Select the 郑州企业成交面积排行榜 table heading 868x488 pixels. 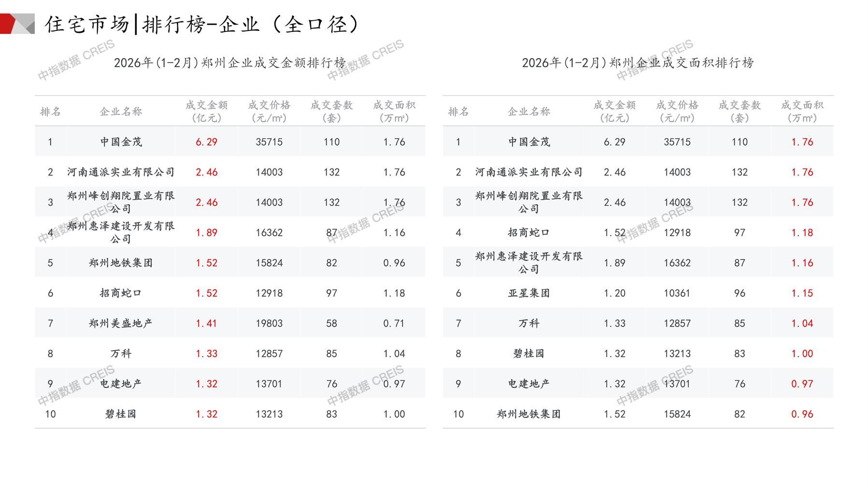638,63
